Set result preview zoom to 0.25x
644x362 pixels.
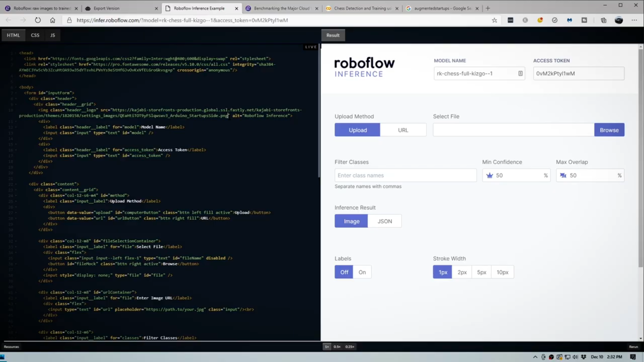coord(350,347)
